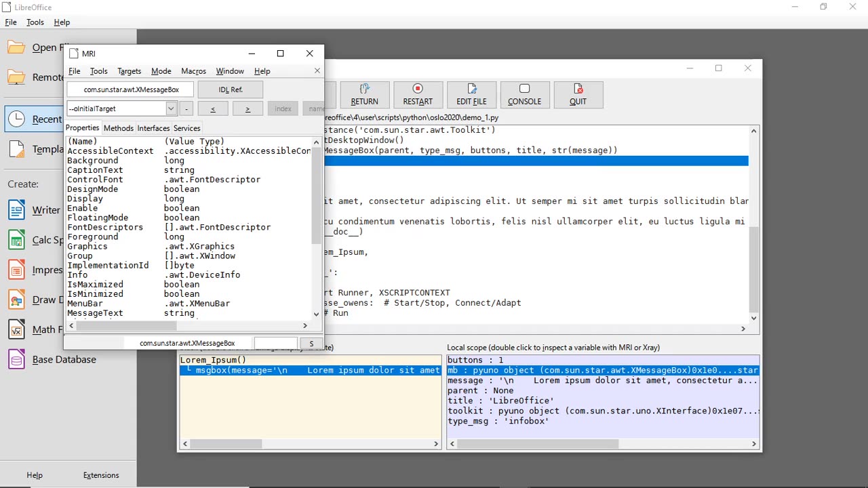The width and height of the screenshot is (868, 488).
Task: Open the LibreOffice Help menu
Action: [62, 22]
